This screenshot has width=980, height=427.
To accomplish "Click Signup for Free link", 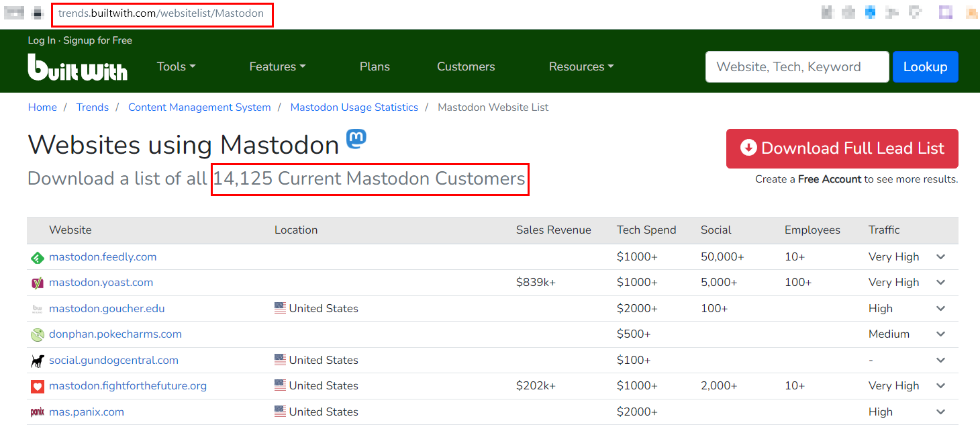I will [98, 40].
